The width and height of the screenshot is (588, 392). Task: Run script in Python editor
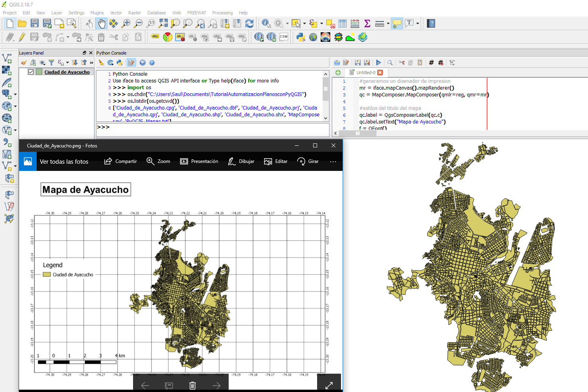click(x=378, y=63)
